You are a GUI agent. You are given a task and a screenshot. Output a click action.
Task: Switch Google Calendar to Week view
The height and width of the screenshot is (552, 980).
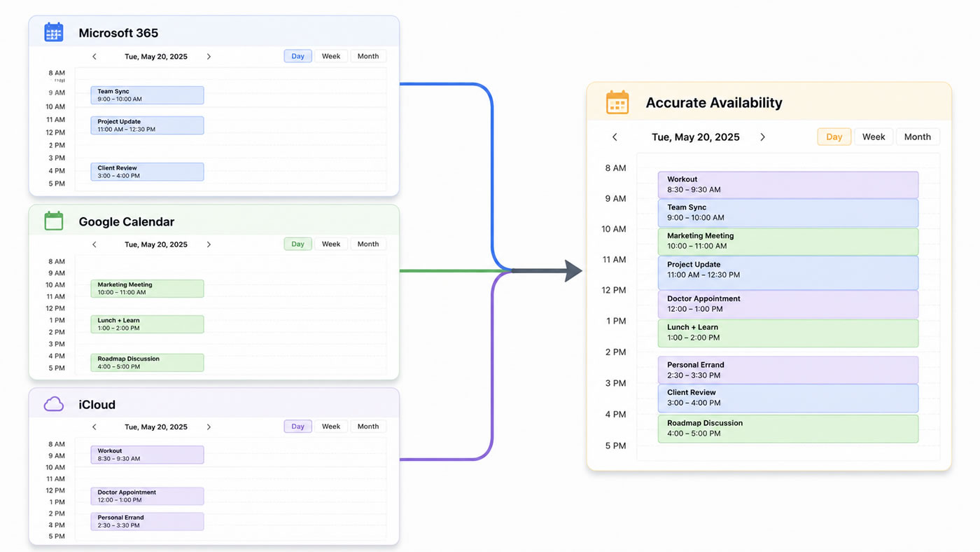[x=331, y=244]
